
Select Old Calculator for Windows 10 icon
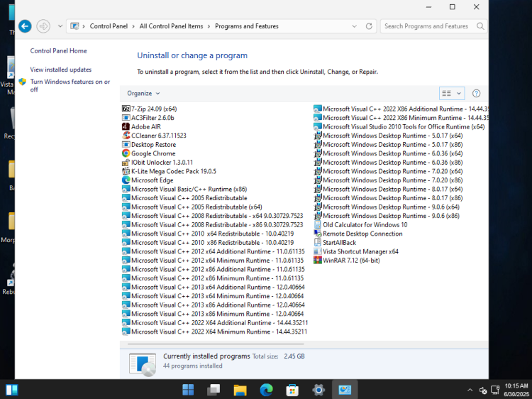coord(318,224)
